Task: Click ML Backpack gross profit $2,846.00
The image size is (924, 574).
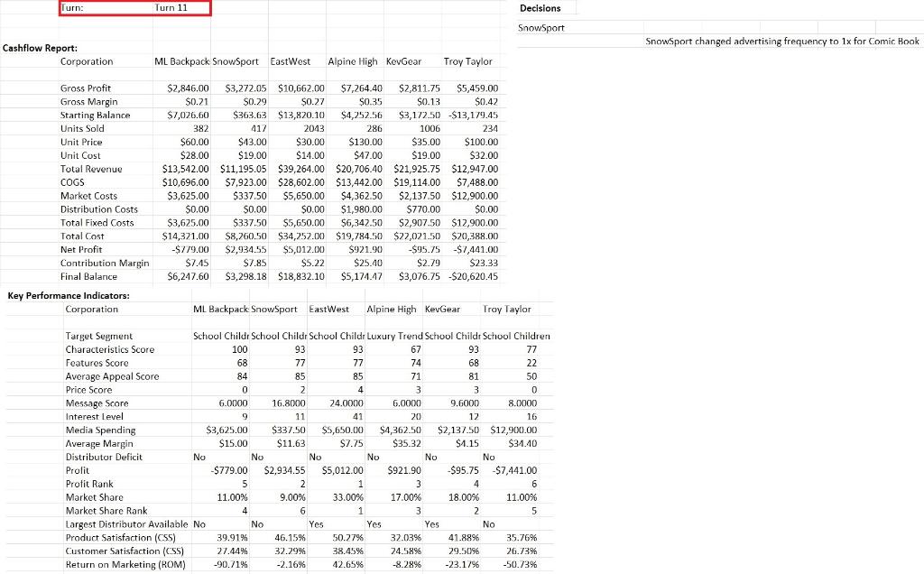Action: point(188,88)
